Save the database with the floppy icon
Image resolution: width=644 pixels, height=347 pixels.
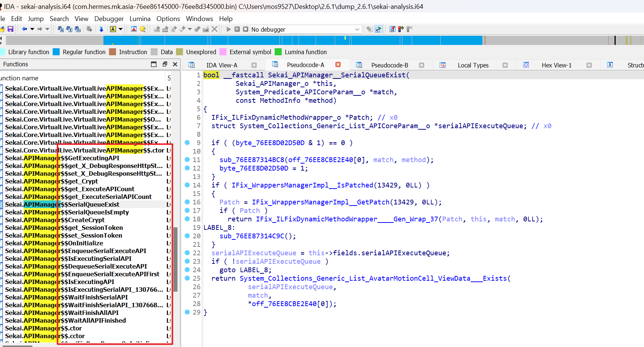coord(10,29)
